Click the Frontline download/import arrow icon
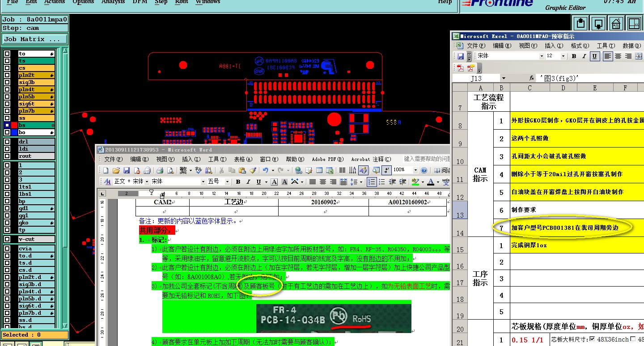Viewport: 644px width, 346px height. pos(598,23)
